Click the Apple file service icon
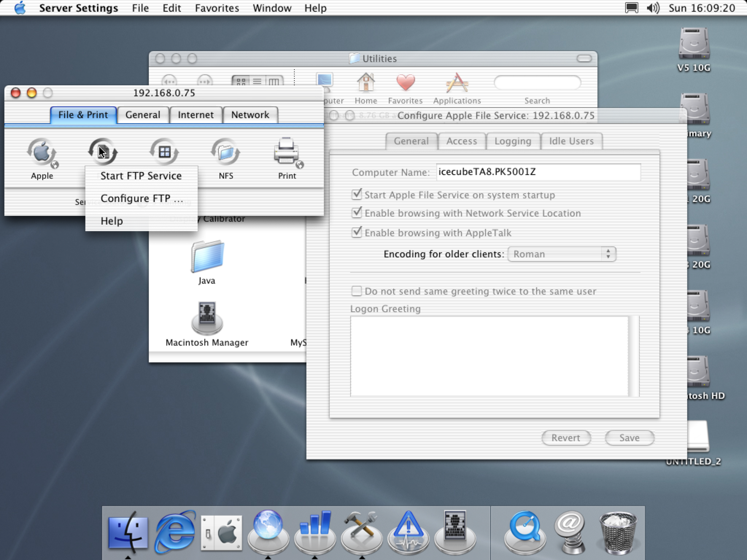Viewport: 747px width, 560px height. coord(42,152)
